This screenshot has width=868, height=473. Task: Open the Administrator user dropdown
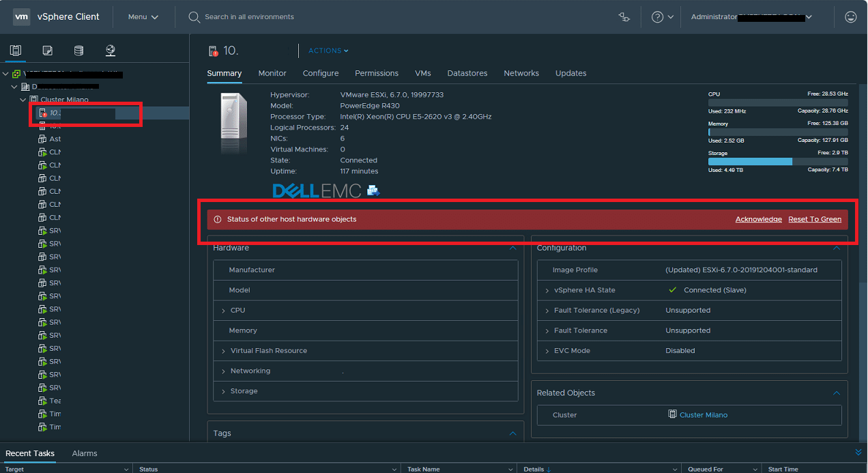point(751,17)
